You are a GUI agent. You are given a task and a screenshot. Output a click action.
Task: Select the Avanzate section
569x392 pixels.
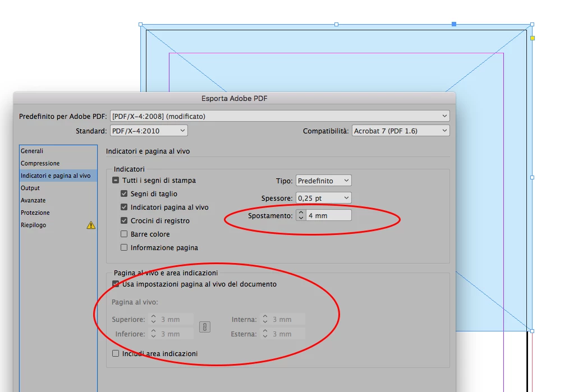tap(58, 200)
